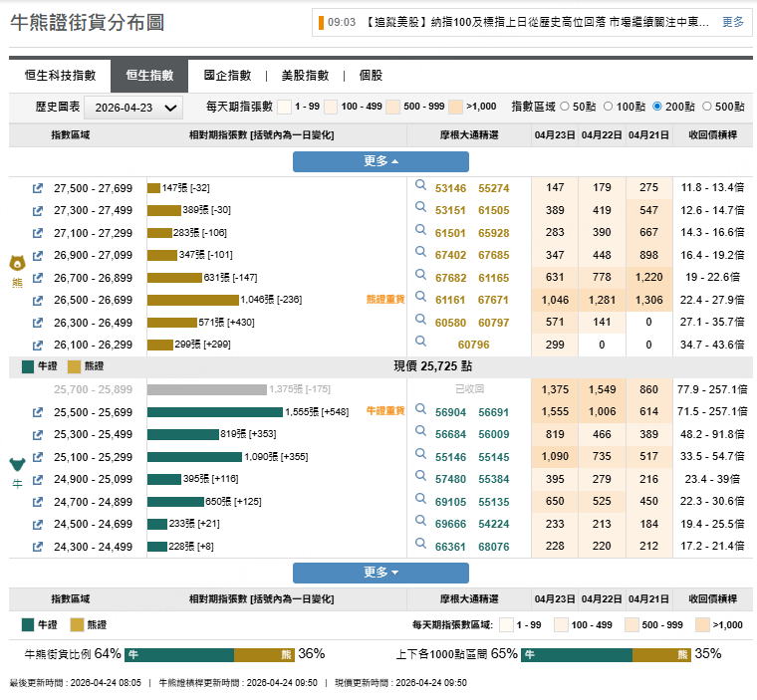
Task: Open the historical chart date dropdown
Action: click(x=133, y=108)
